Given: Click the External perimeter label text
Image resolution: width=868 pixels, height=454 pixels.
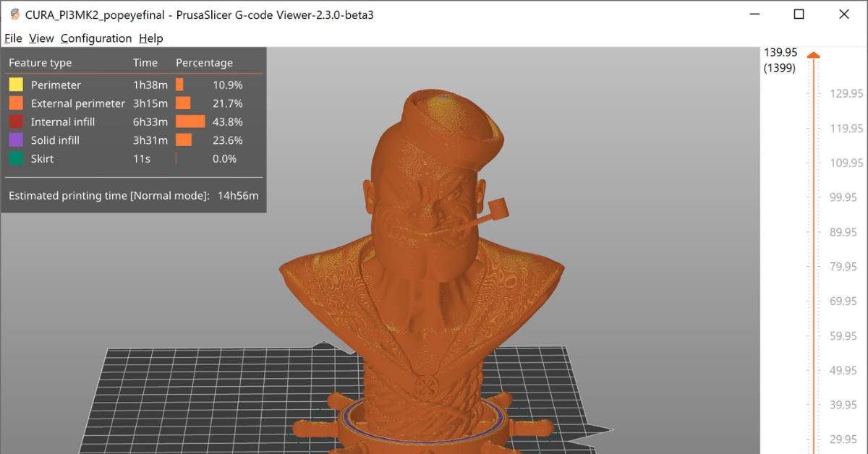Looking at the screenshot, I should [78, 103].
